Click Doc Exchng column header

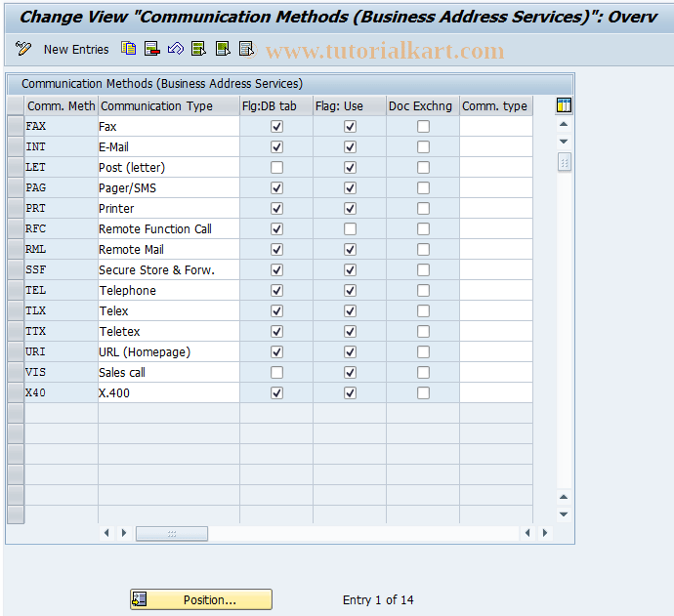[x=423, y=106]
